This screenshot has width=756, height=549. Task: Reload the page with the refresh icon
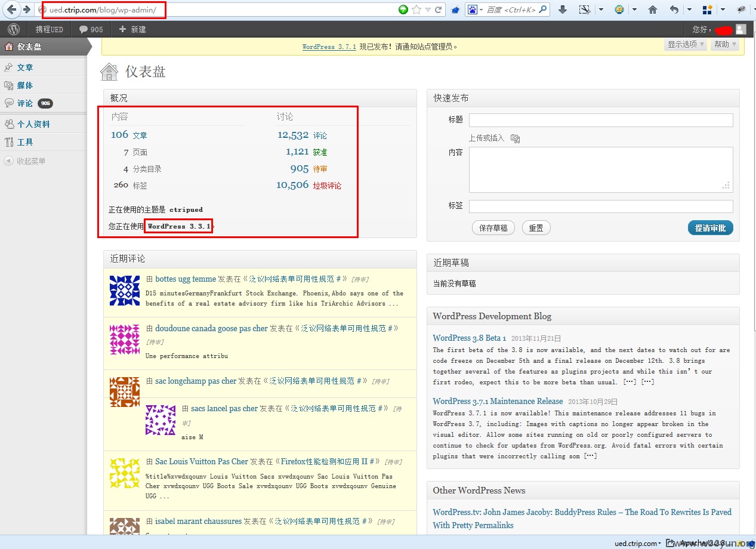click(439, 10)
